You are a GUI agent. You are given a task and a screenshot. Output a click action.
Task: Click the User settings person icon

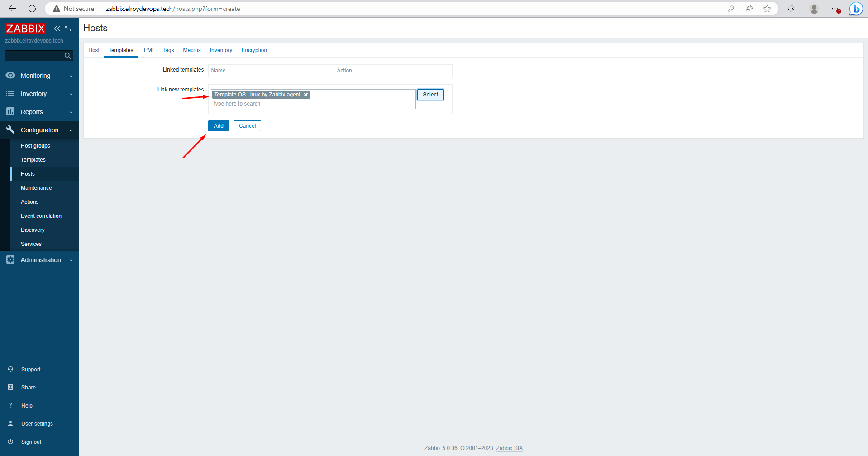tap(10, 423)
